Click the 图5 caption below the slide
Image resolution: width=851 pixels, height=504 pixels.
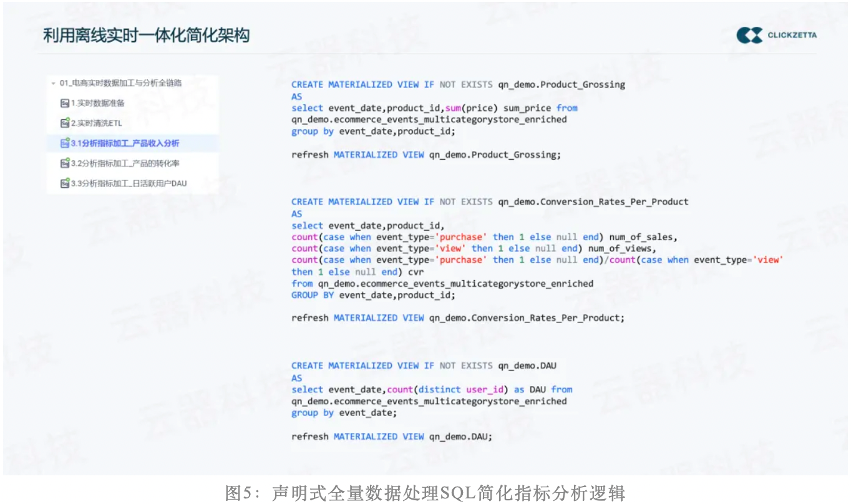pos(425,493)
